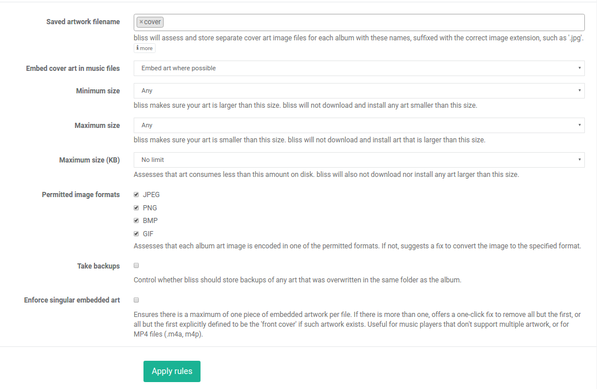Click the Minimum size Any dropdown arrow

pyautogui.click(x=579, y=91)
